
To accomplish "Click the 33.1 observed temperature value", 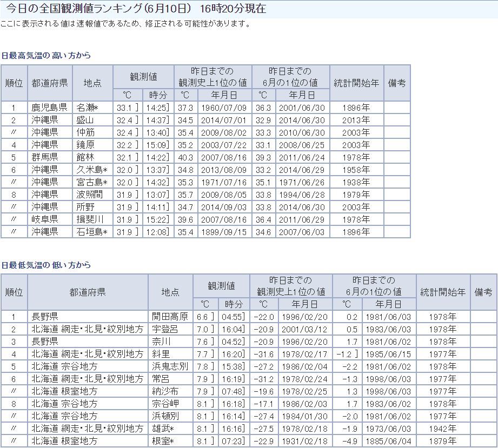I will (x=124, y=108).
